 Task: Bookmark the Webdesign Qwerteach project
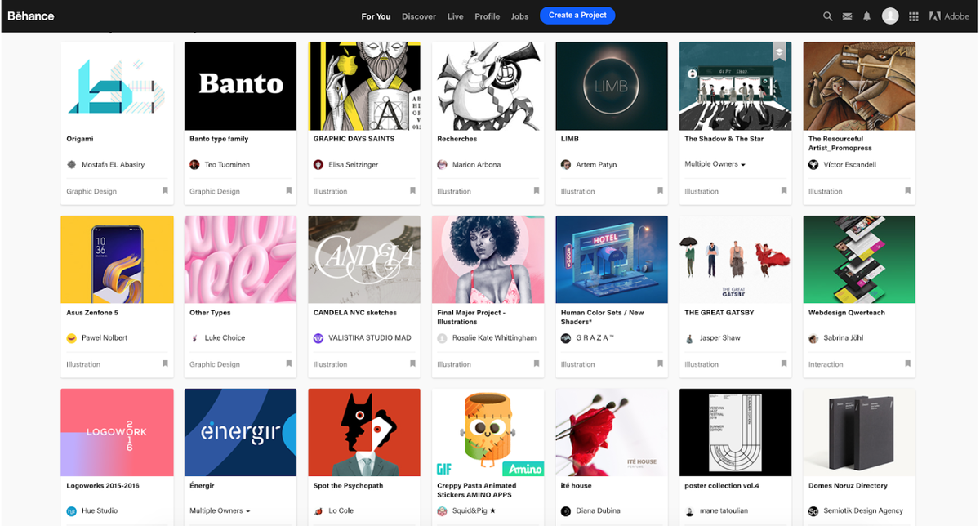click(907, 364)
